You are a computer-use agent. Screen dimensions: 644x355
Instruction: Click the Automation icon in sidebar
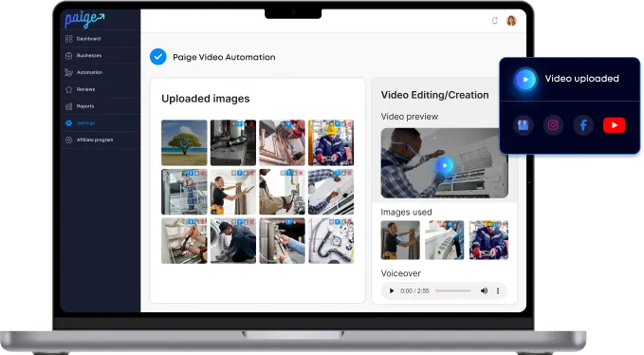pos(68,72)
